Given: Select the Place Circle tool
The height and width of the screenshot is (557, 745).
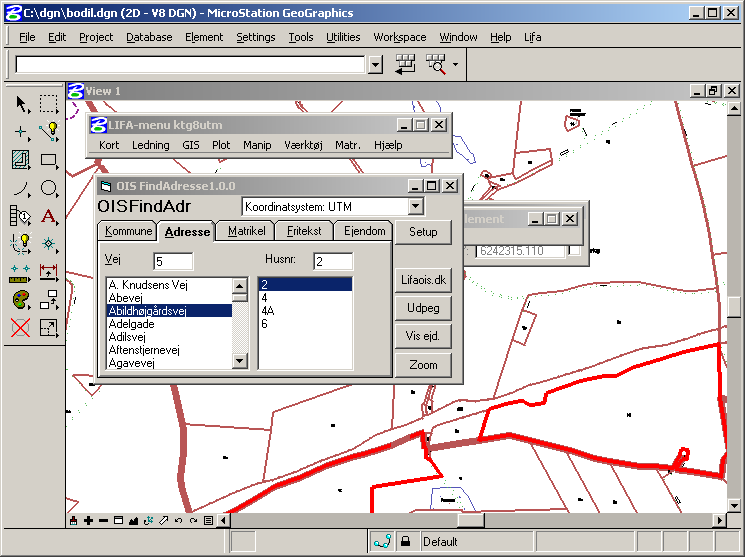Looking at the screenshot, I should [x=48, y=188].
